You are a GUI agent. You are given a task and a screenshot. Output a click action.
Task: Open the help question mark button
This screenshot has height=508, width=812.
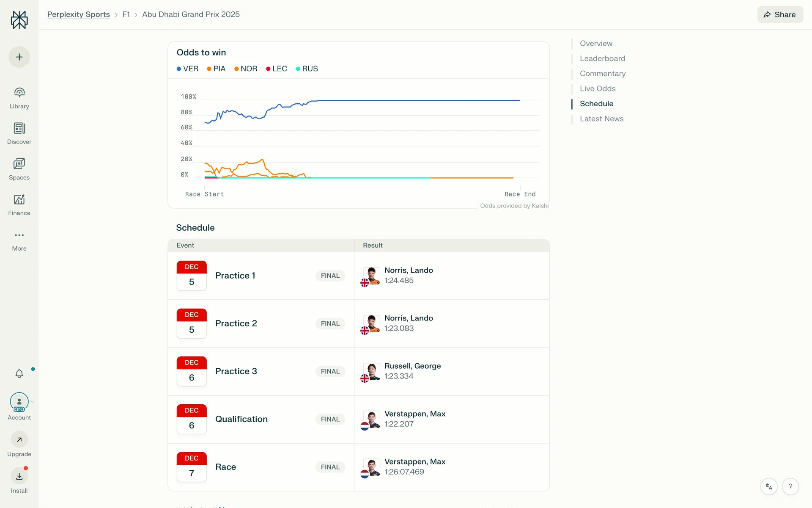coord(790,486)
